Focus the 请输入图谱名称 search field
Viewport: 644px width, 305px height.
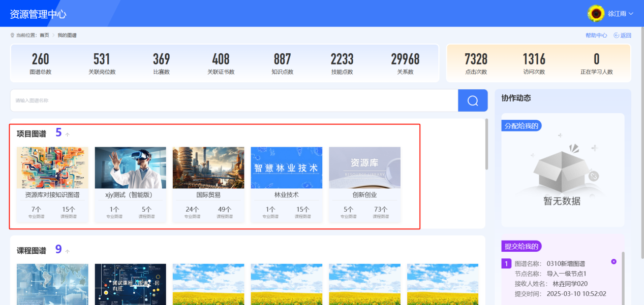coord(234,100)
